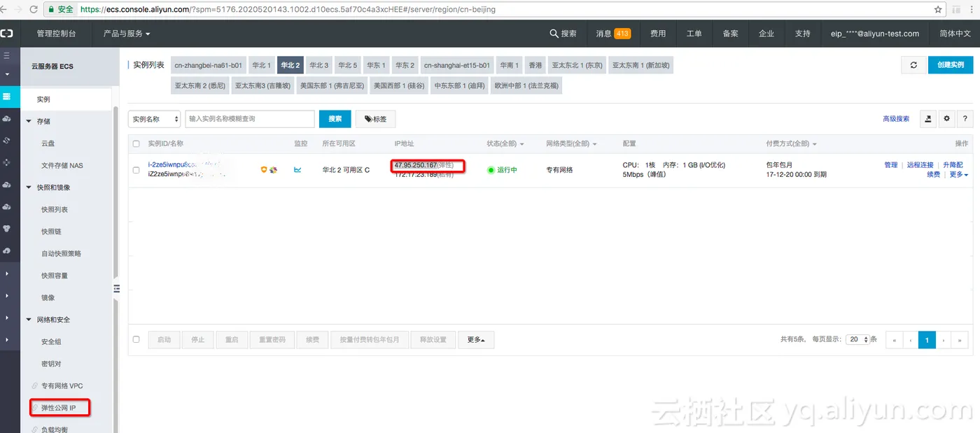Viewport: 980px width, 433px height.
Task: Open 专有网络 VPC in sidebar
Action: (x=62, y=385)
